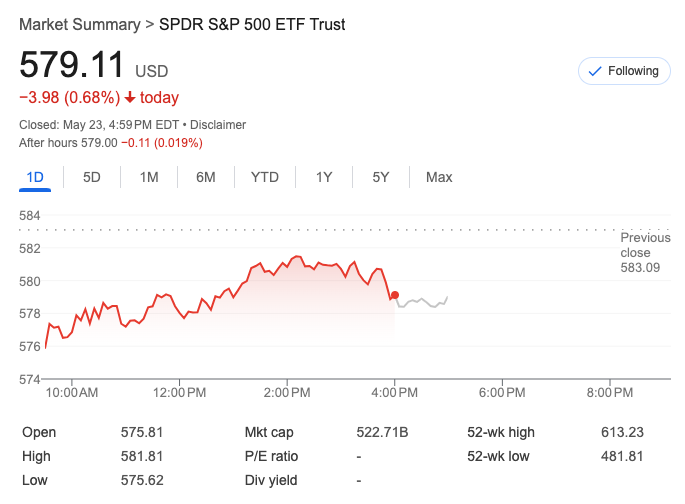Select the 1D time range tab
The width and height of the screenshot is (685, 504).
pyautogui.click(x=35, y=177)
